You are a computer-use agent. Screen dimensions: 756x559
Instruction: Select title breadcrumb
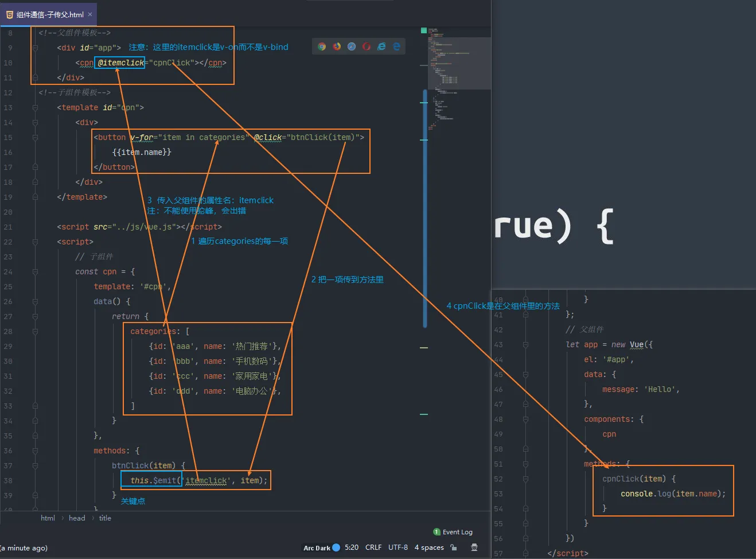[105, 518]
